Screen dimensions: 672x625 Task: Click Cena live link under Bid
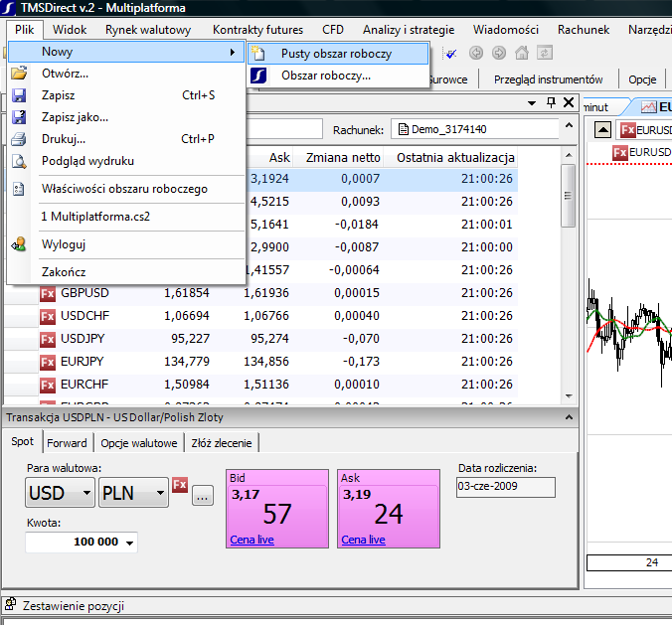click(252, 540)
